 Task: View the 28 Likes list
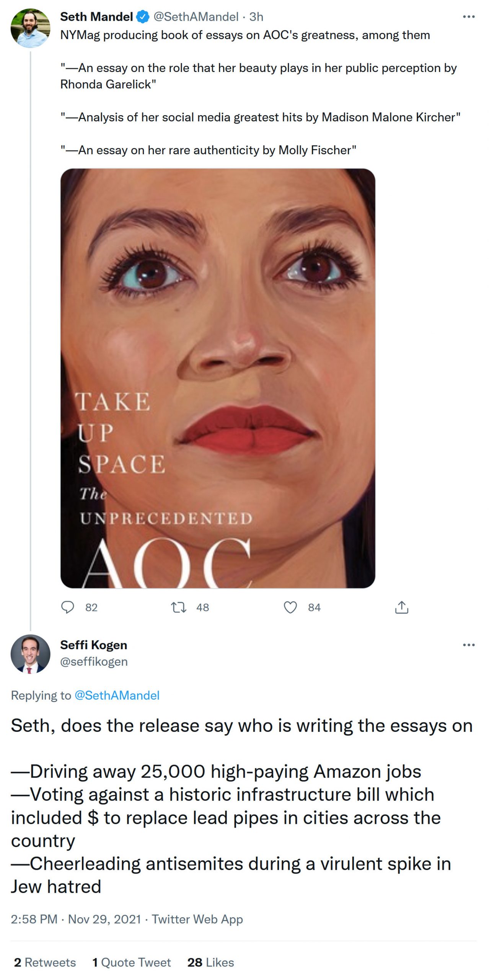tap(210, 962)
